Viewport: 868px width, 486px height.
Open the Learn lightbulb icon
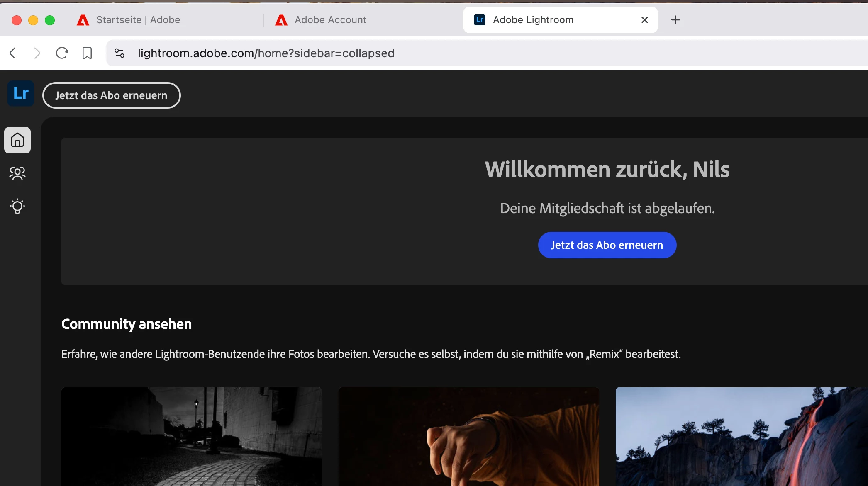pyautogui.click(x=17, y=207)
